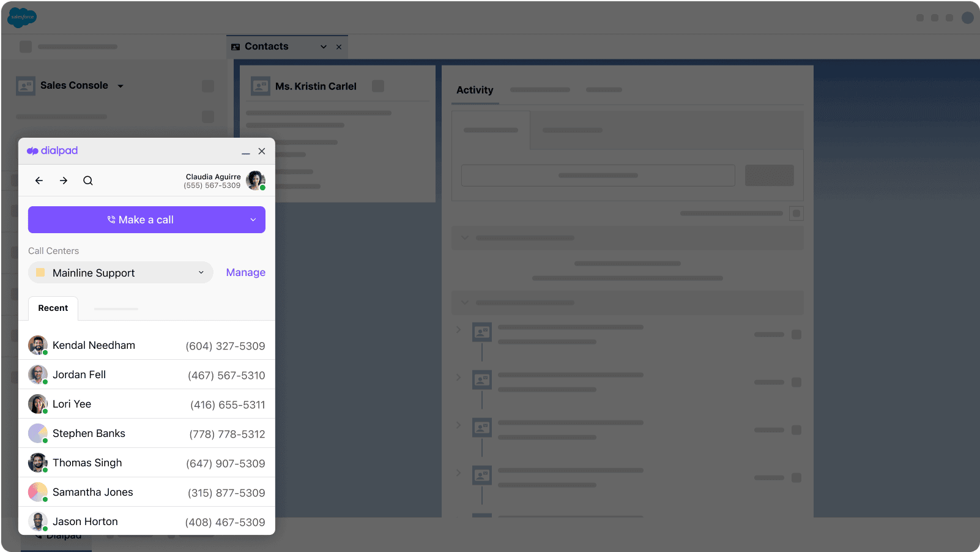
Task: Click Kendal Needham's avatar photo
Action: [x=37, y=345]
